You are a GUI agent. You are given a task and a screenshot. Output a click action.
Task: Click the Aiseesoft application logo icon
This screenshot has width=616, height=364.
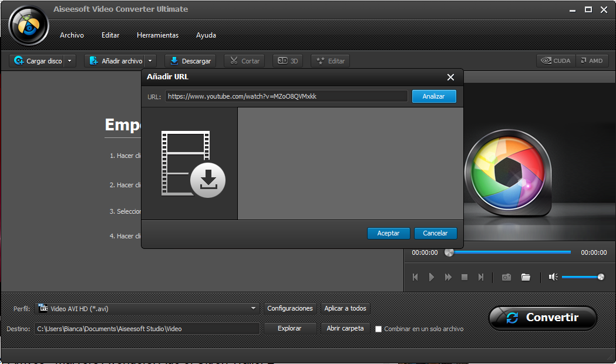click(x=29, y=26)
